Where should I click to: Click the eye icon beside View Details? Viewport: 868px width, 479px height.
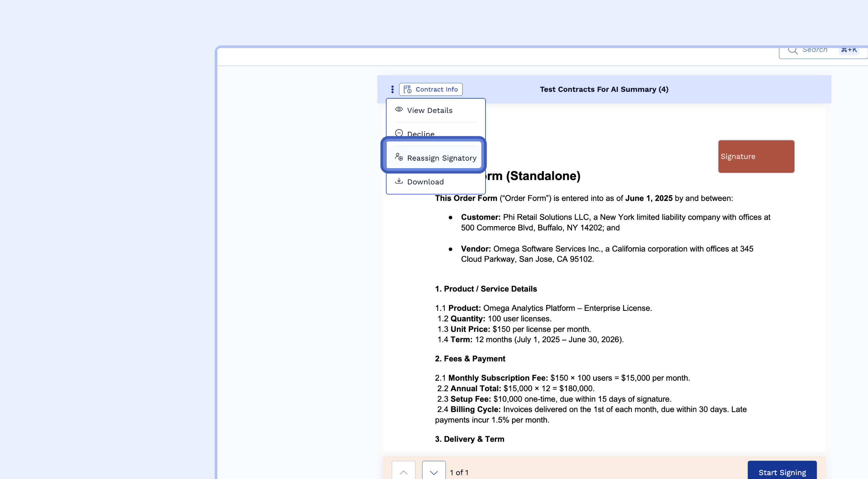[x=399, y=109]
